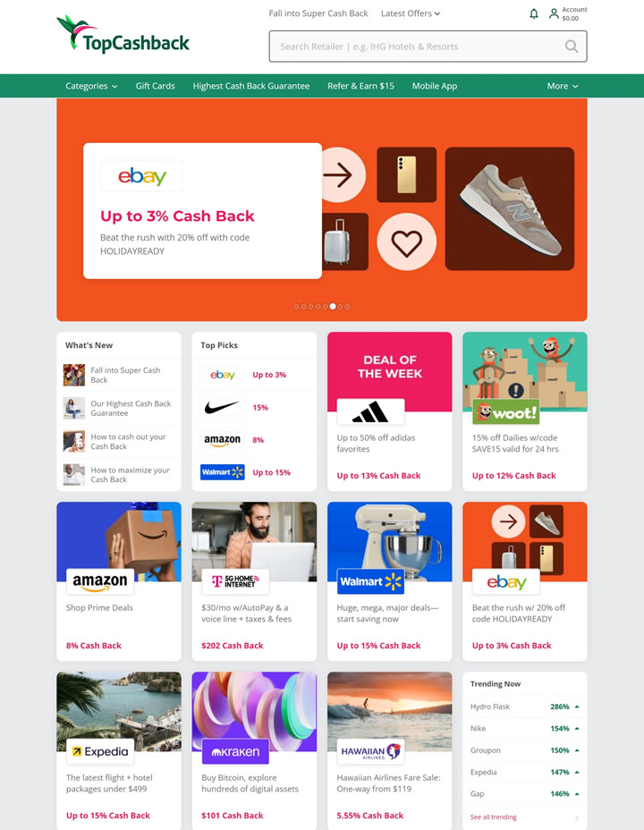The height and width of the screenshot is (830, 644).
Task: Open Gift Cards in navigation bar
Action: coord(155,86)
